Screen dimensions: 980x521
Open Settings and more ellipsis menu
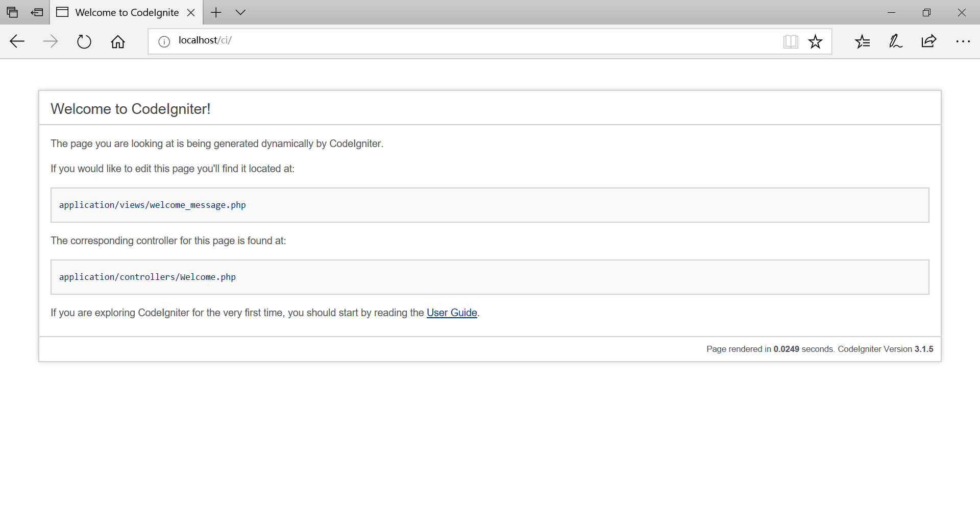[963, 41]
